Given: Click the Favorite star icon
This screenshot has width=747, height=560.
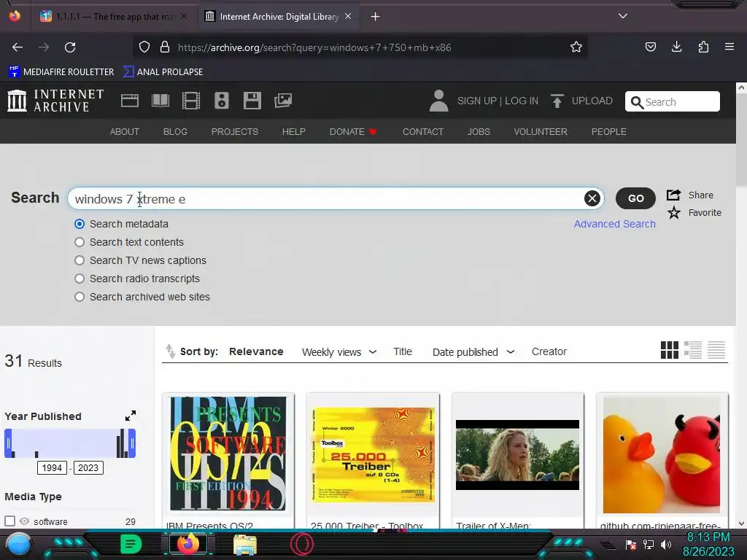Looking at the screenshot, I should (673, 212).
